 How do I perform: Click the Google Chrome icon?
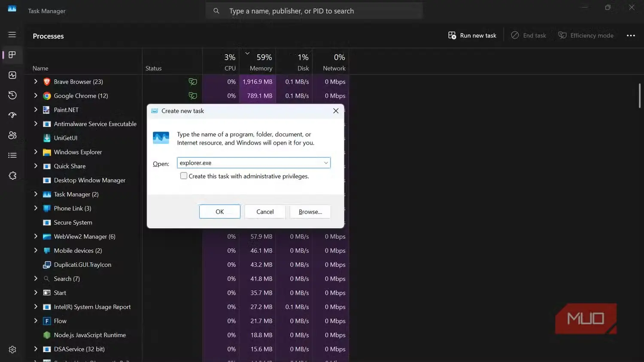coord(47,96)
